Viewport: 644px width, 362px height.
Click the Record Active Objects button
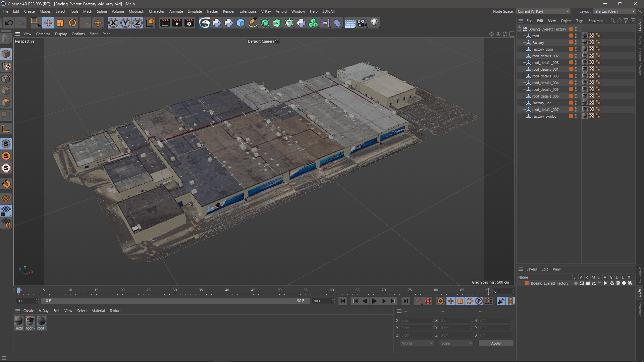[419, 301]
